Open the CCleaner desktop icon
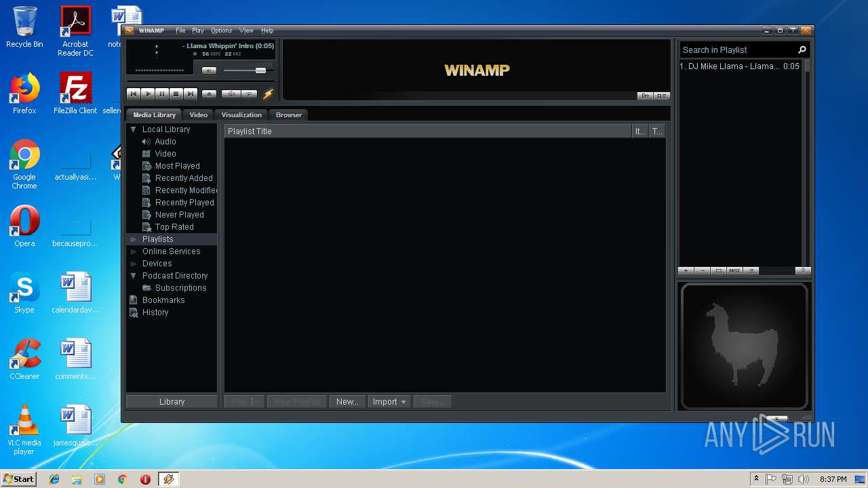 (x=24, y=359)
